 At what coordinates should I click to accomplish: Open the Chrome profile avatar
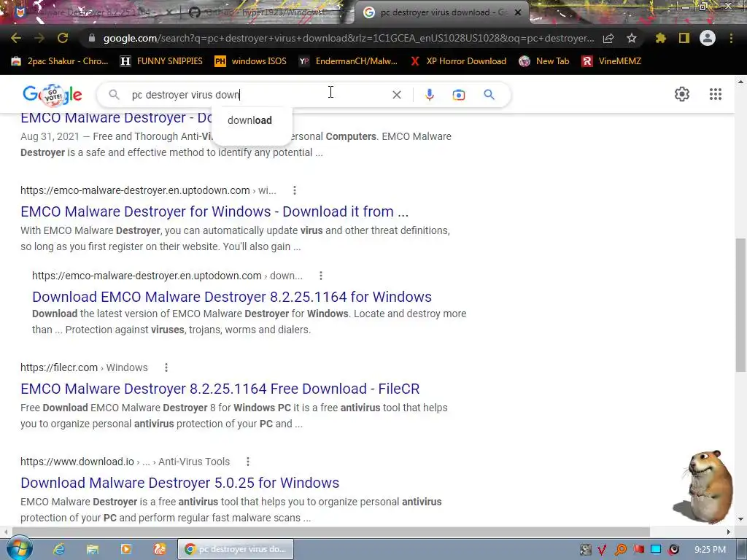708,38
